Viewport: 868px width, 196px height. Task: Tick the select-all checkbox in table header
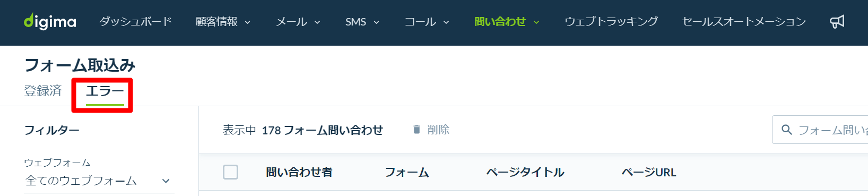(x=230, y=172)
